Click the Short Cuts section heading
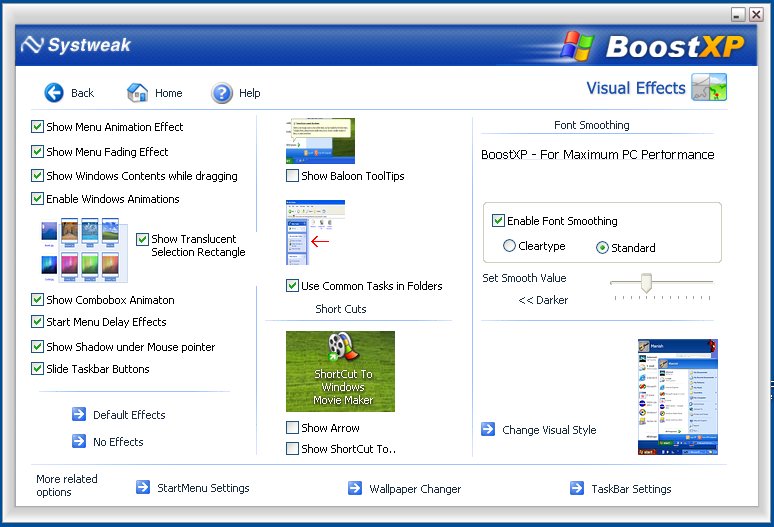Image resolution: width=774 pixels, height=527 pixels. [341, 309]
